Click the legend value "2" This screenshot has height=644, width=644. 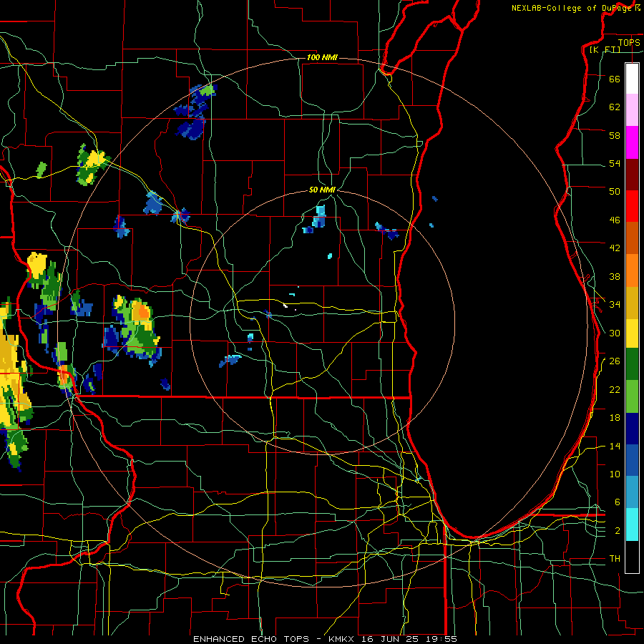(618, 531)
